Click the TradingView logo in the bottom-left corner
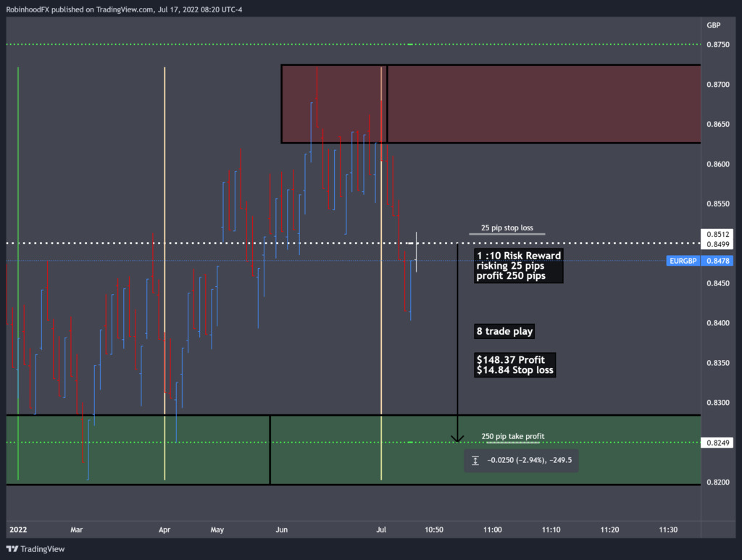The height and width of the screenshot is (560, 742). (x=36, y=548)
